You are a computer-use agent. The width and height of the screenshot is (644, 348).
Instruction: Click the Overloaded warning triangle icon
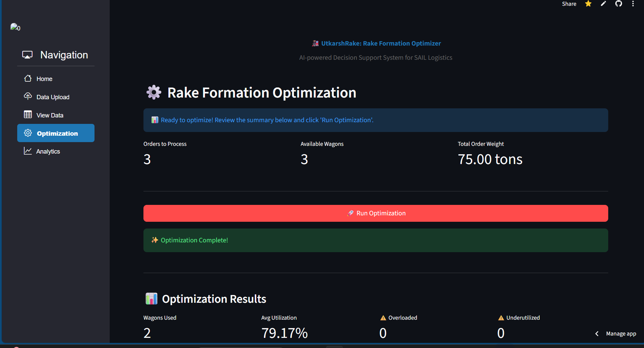point(383,318)
